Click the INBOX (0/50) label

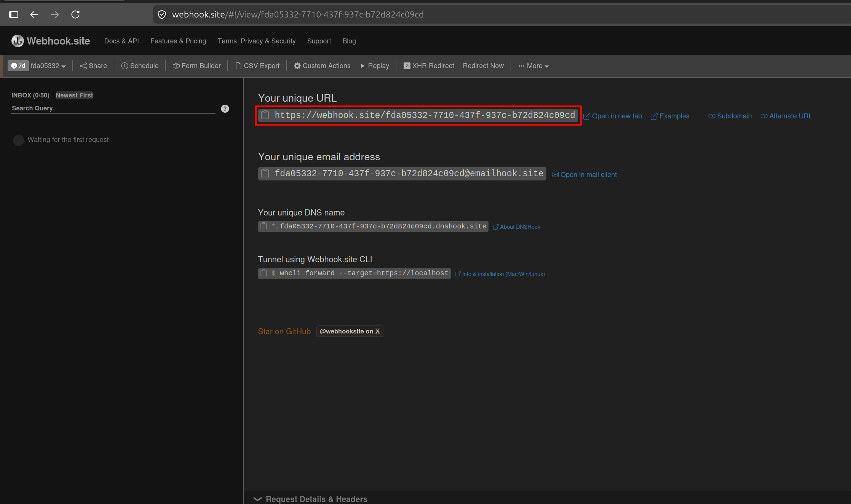click(x=30, y=95)
